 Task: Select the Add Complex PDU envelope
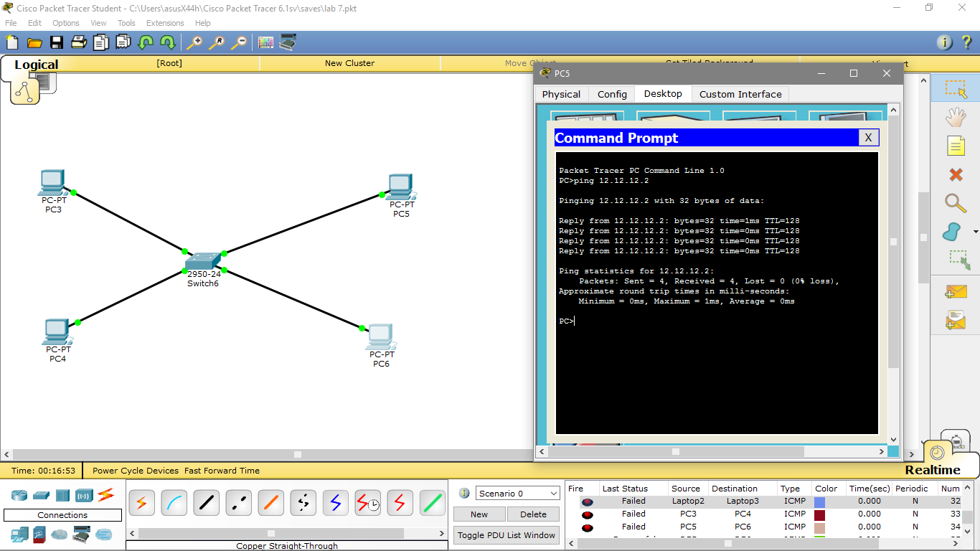956,320
